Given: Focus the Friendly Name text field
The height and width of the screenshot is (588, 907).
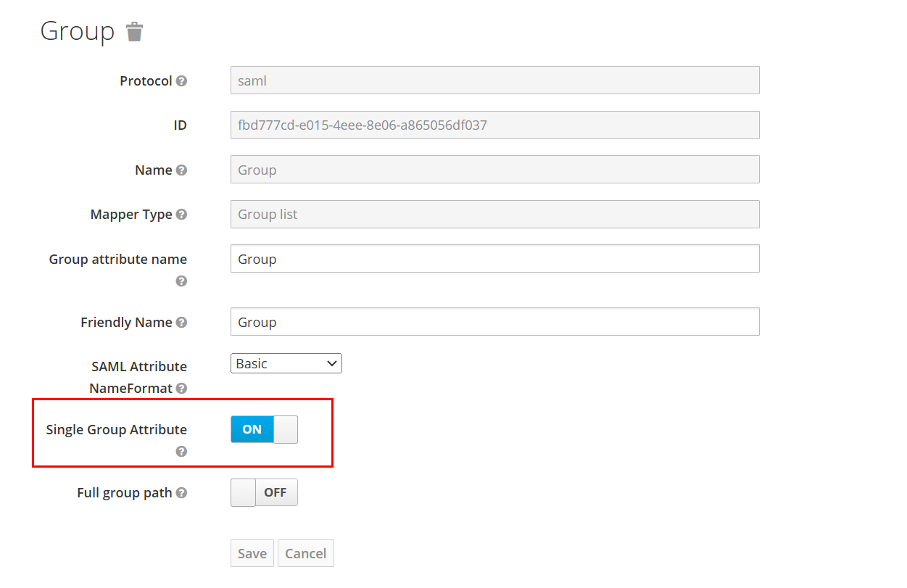Looking at the screenshot, I should pyautogui.click(x=494, y=322).
